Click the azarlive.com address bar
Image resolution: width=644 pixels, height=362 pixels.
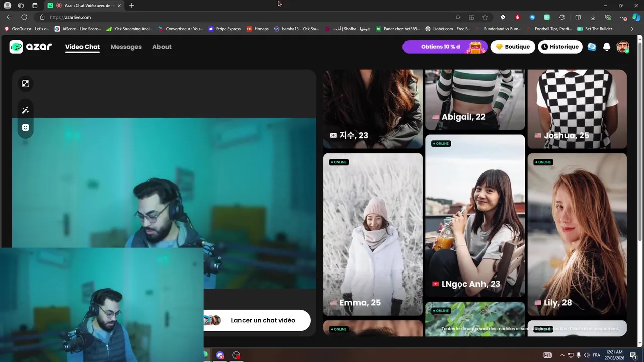247,17
